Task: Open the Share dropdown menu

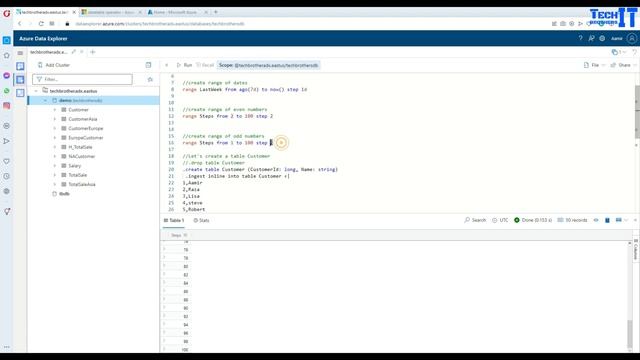Action: tap(623, 65)
